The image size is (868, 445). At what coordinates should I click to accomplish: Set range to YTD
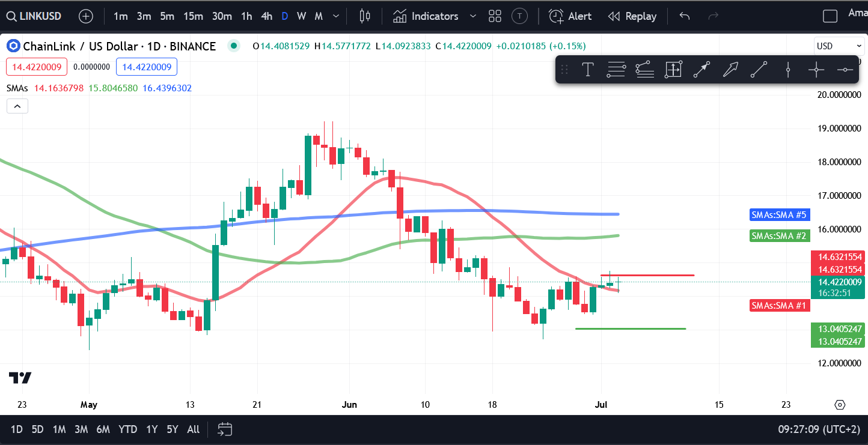(127, 429)
